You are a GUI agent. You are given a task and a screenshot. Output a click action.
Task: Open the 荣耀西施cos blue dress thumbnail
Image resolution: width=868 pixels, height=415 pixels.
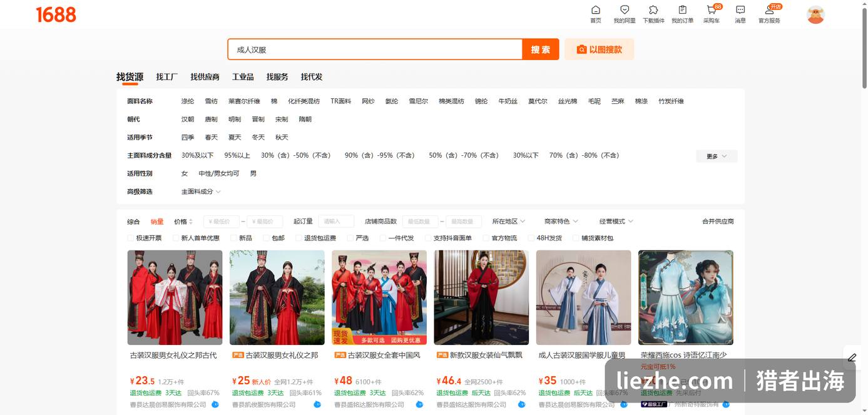[x=686, y=297]
